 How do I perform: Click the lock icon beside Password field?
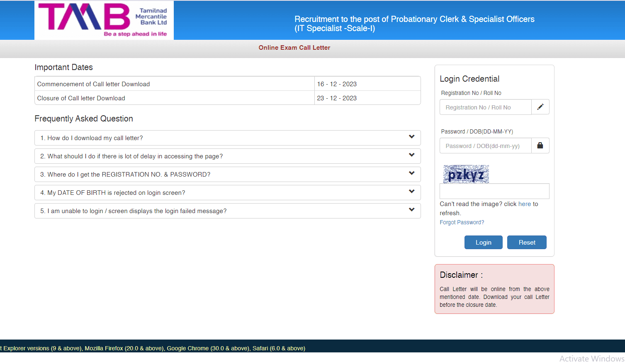pyautogui.click(x=540, y=146)
